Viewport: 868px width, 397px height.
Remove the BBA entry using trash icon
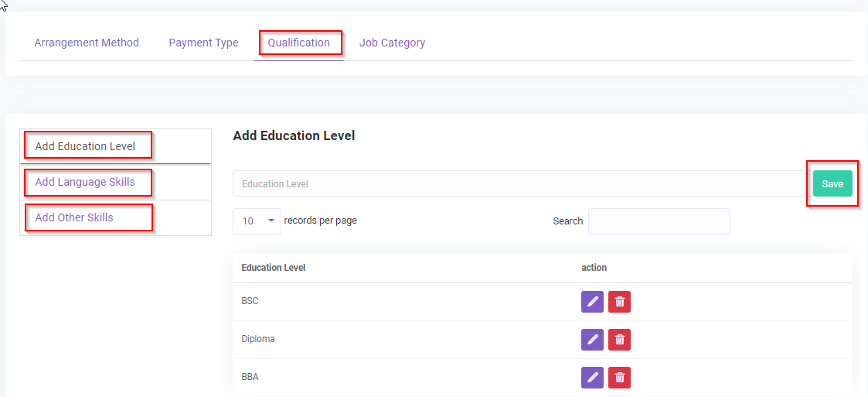point(619,378)
